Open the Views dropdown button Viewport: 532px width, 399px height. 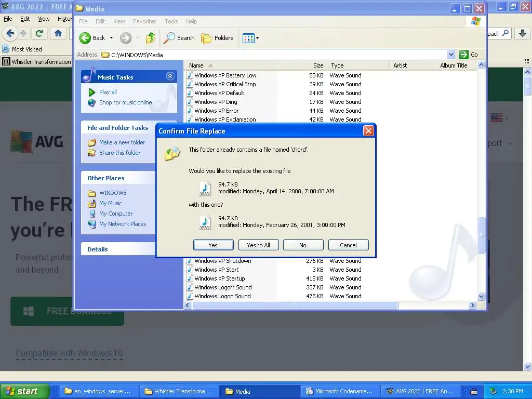pos(250,38)
